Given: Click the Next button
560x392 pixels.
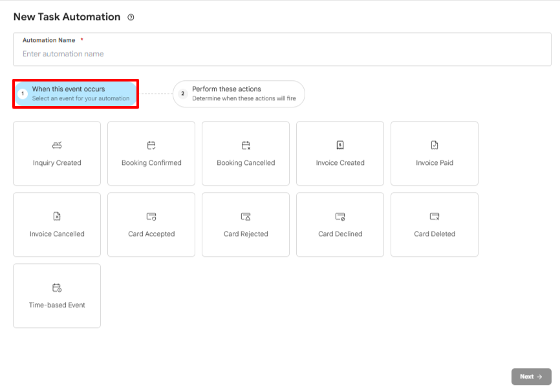Looking at the screenshot, I should pyautogui.click(x=531, y=376).
